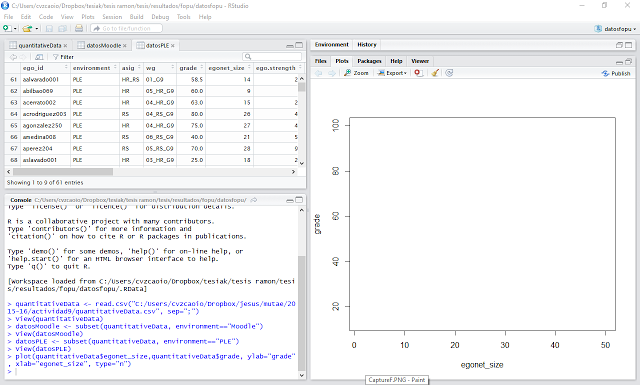640x385 pixels.
Task: Click the Print icon in toolbar
Action: 79,29
